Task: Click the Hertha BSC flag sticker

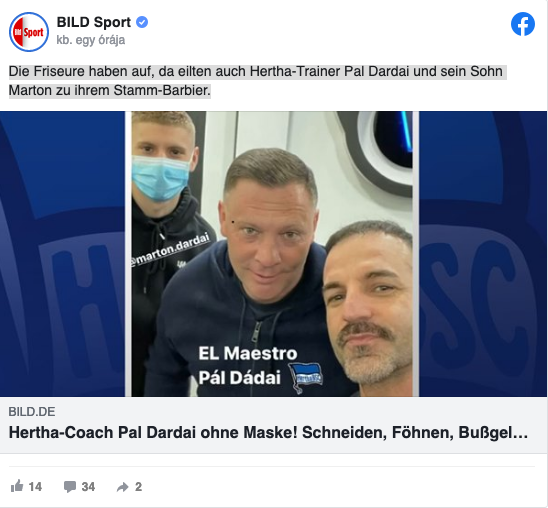Action: pyautogui.click(x=306, y=377)
